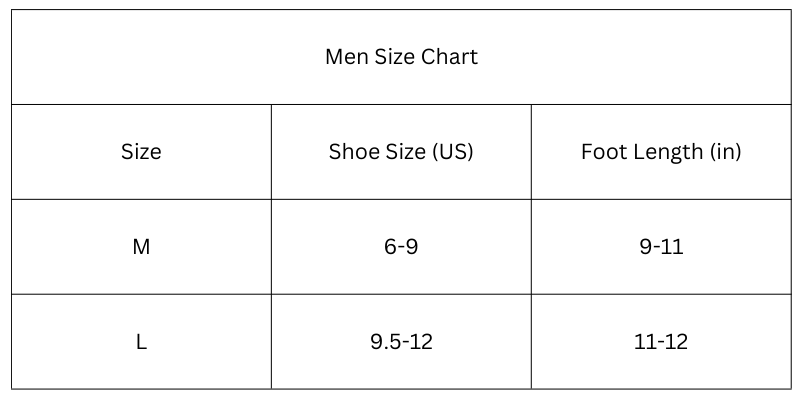
Task: Select the 6-9 shoe size value
Action: [x=401, y=247]
